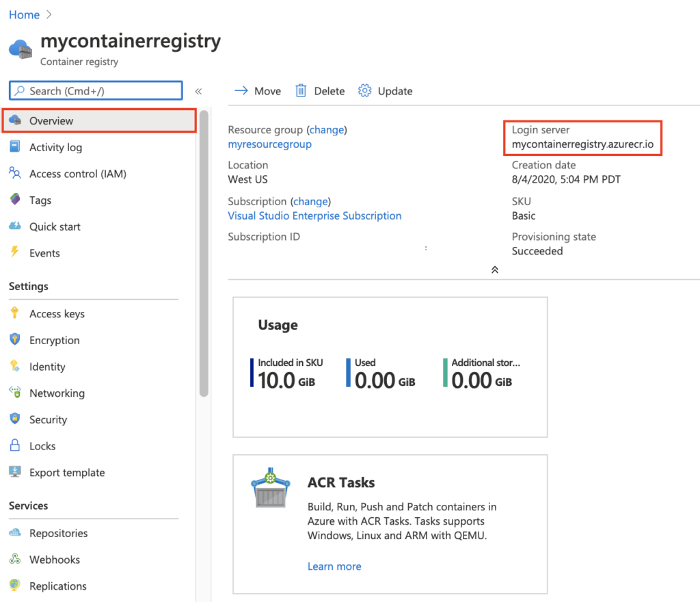Collapse the sidebar with the double chevron
700x602 pixels.
pyautogui.click(x=199, y=90)
